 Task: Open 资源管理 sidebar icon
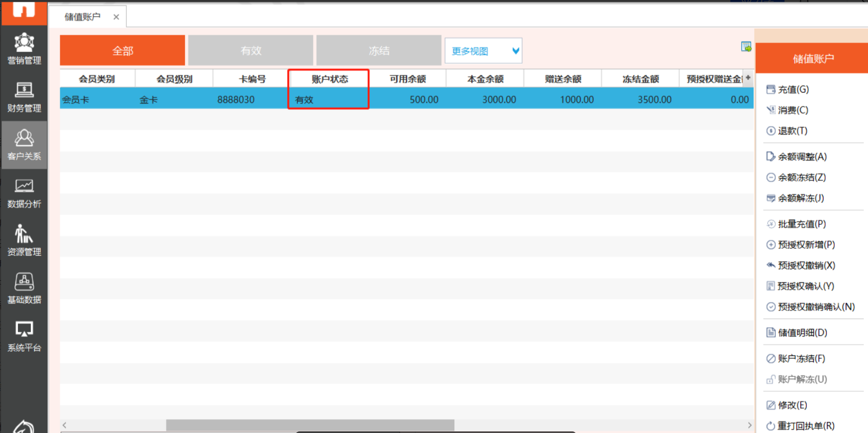coord(24,241)
